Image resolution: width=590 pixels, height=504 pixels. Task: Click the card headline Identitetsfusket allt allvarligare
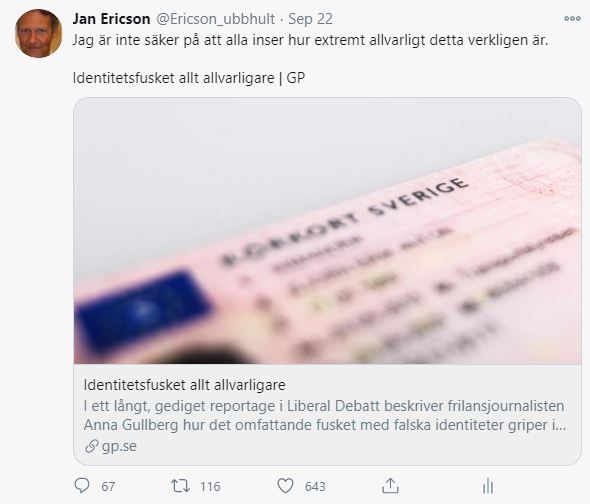(184, 385)
